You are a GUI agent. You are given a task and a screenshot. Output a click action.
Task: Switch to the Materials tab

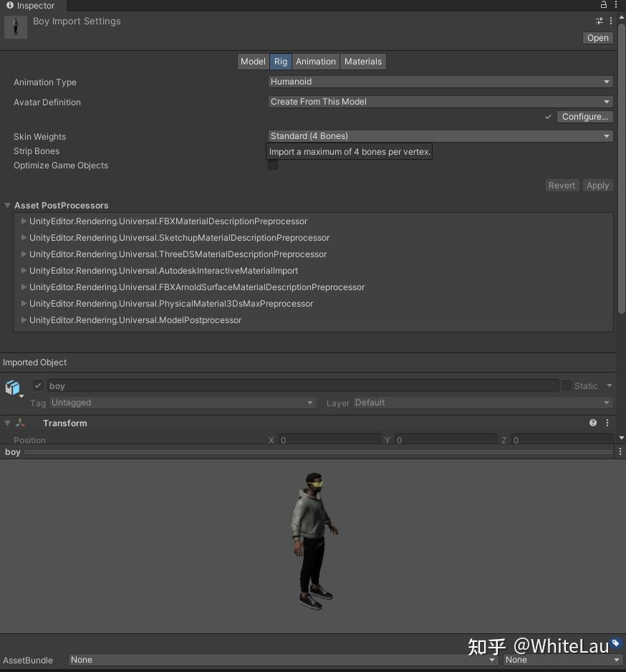[362, 61]
